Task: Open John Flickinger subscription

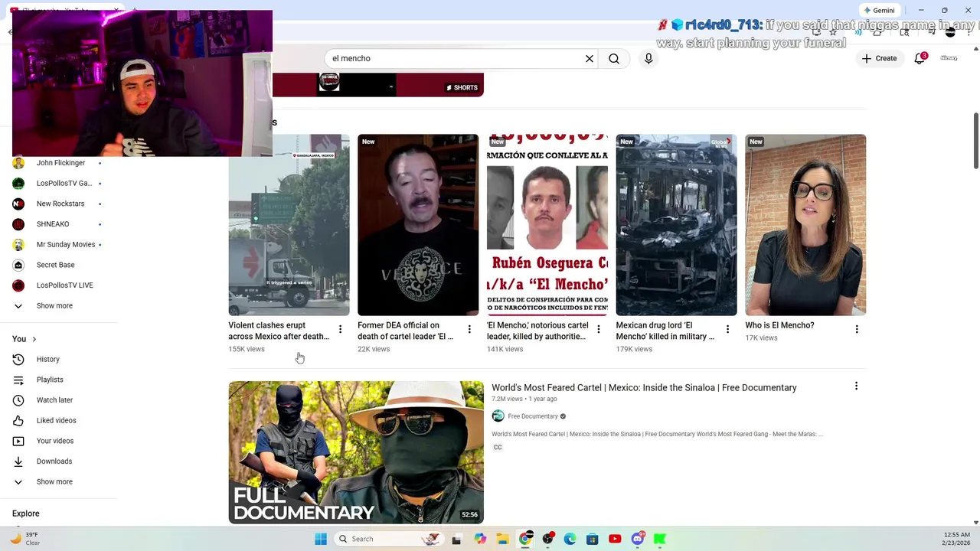Action: tap(59, 163)
